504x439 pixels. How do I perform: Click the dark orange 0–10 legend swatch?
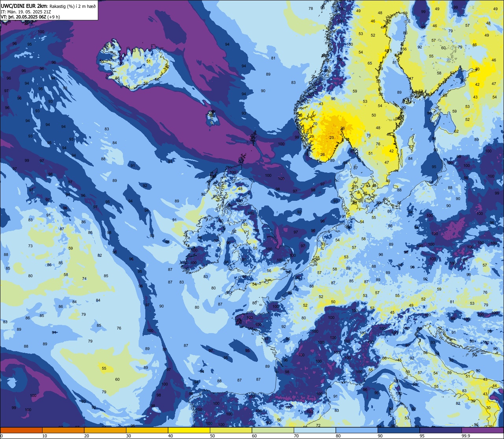21,430
